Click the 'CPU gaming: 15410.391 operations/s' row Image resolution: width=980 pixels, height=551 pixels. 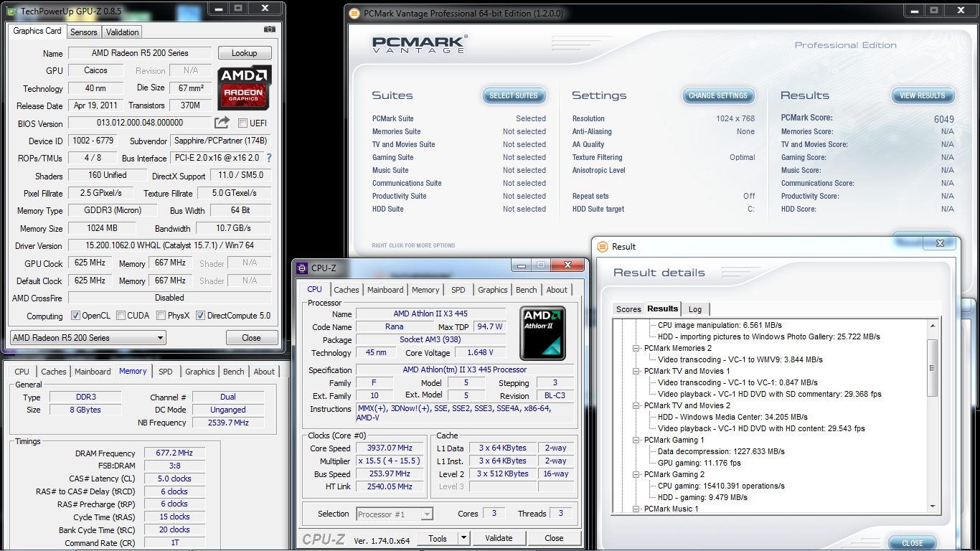(x=721, y=486)
